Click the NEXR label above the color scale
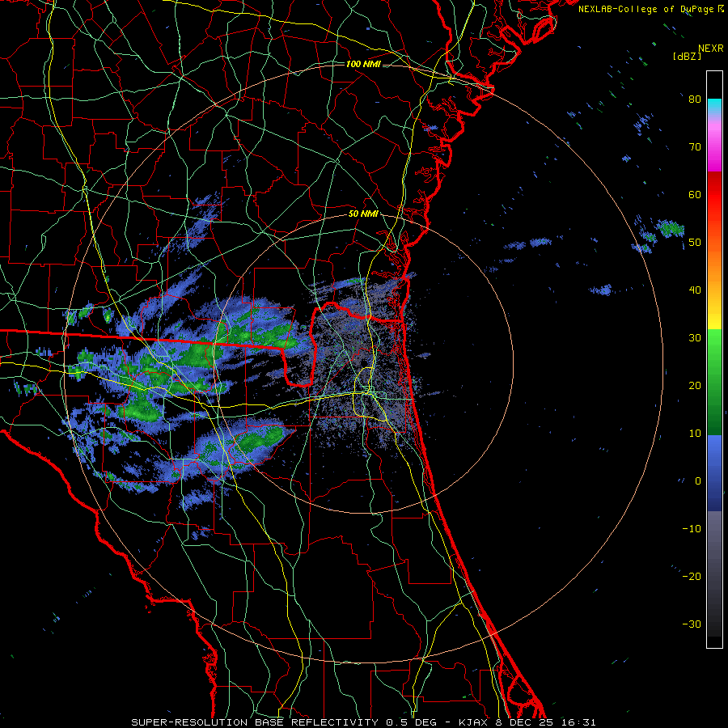The height and width of the screenshot is (728, 728). [x=711, y=49]
